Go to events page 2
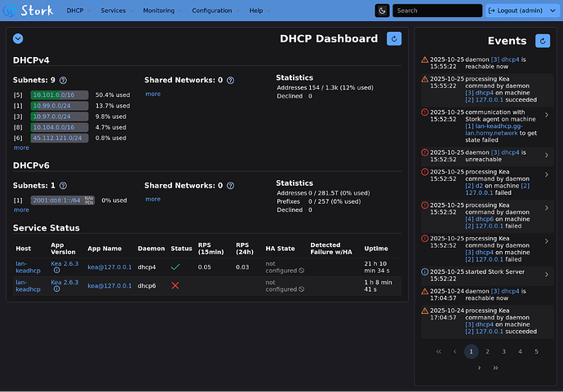 pos(488,351)
